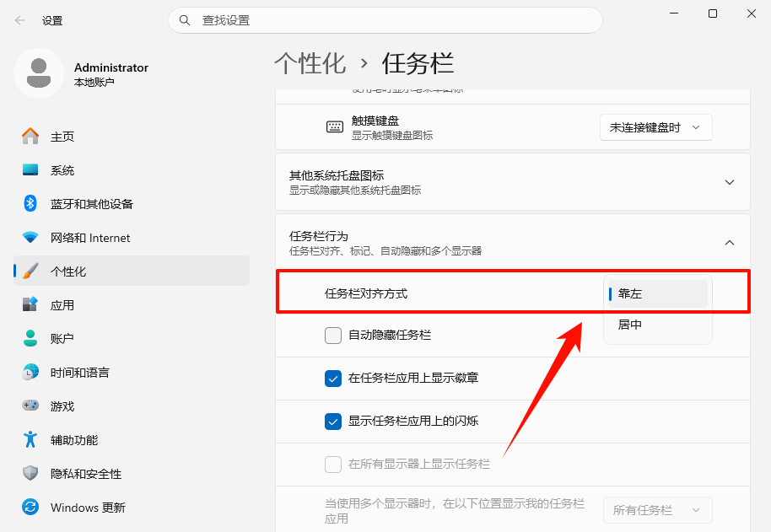Click the 触摸键盘 keyboard icon
Viewport: 771px width, 532px height.
click(x=335, y=127)
